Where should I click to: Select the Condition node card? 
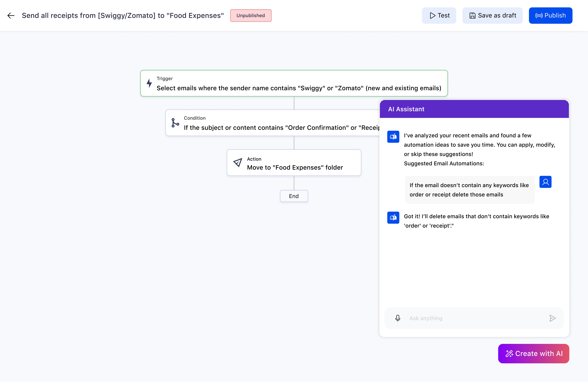(x=273, y=123)
